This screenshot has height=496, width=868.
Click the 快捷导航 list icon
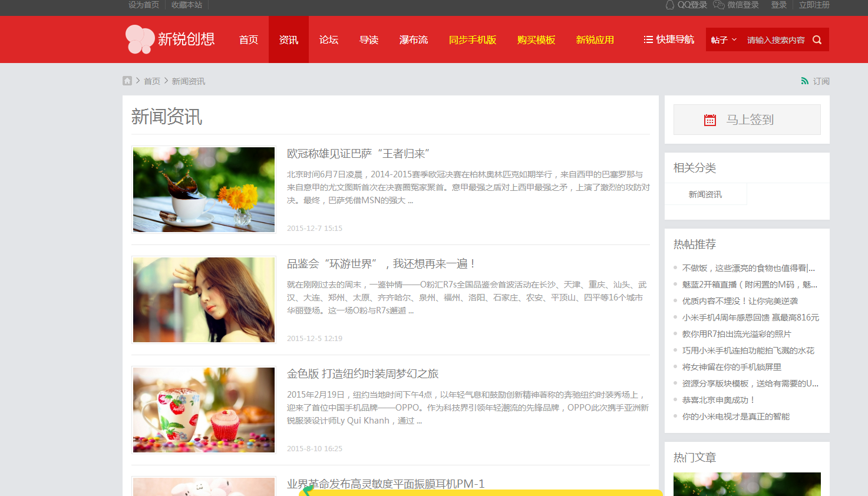[x=648, y=39]
